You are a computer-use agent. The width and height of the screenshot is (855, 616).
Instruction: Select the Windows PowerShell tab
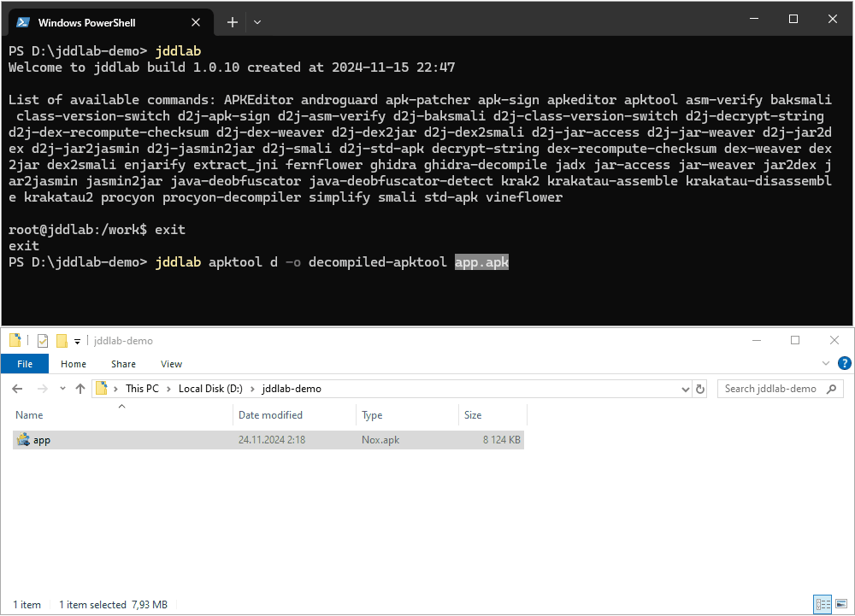(109, 22)
